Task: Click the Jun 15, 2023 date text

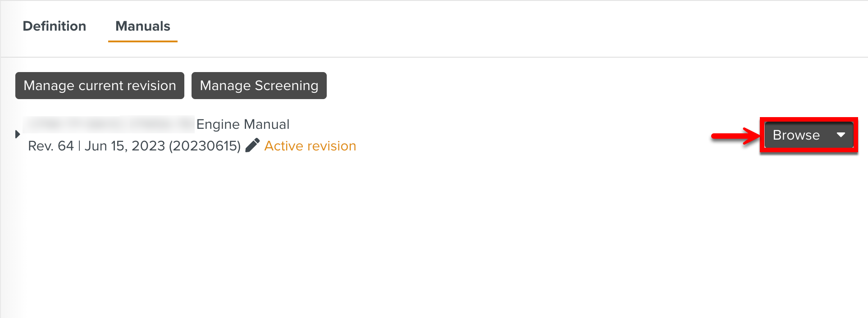Action: point(125,146)
